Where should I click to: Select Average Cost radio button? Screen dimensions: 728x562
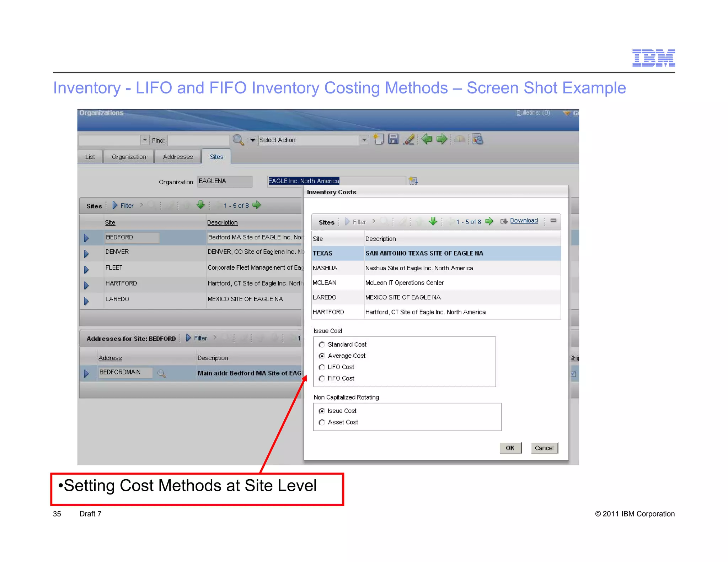[322, 356]
